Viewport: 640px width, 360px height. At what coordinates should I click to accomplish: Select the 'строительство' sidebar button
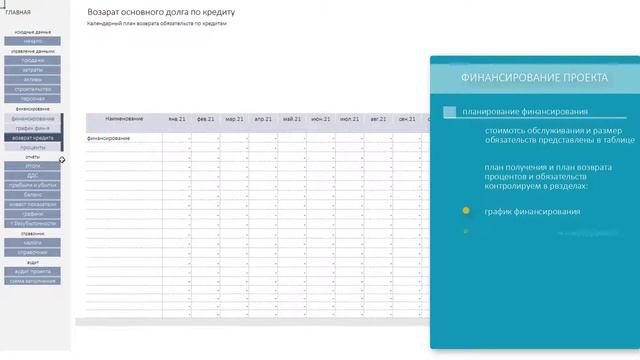pos(33,89)
